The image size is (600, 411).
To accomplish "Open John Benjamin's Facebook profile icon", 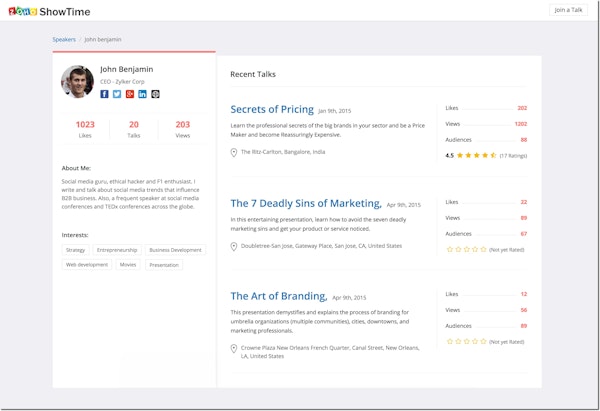I will point(104,94).
